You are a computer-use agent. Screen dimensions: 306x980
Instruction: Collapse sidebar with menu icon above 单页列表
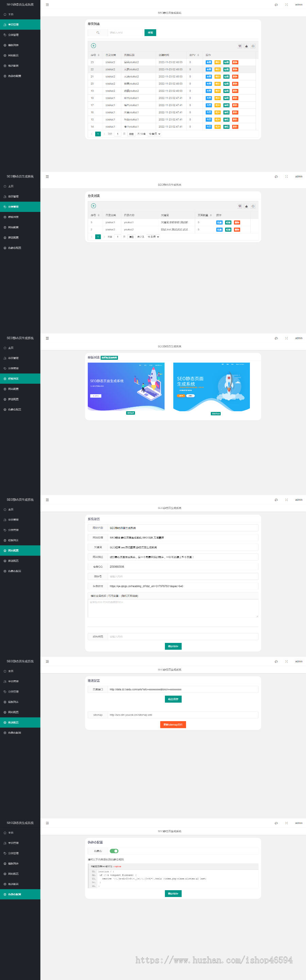point(47,4)
